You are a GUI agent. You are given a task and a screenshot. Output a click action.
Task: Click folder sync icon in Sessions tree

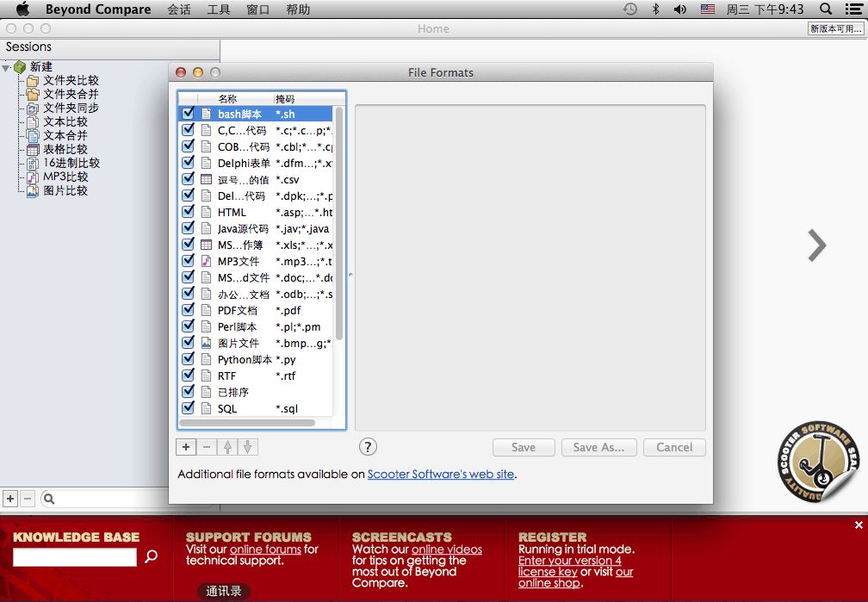point(33,108)
